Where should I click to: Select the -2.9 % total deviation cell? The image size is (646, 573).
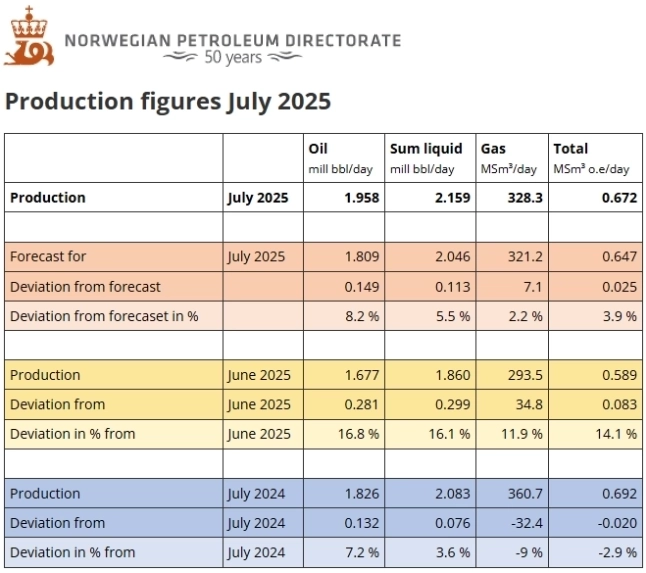pyautogui.click(x=616, y=552)
